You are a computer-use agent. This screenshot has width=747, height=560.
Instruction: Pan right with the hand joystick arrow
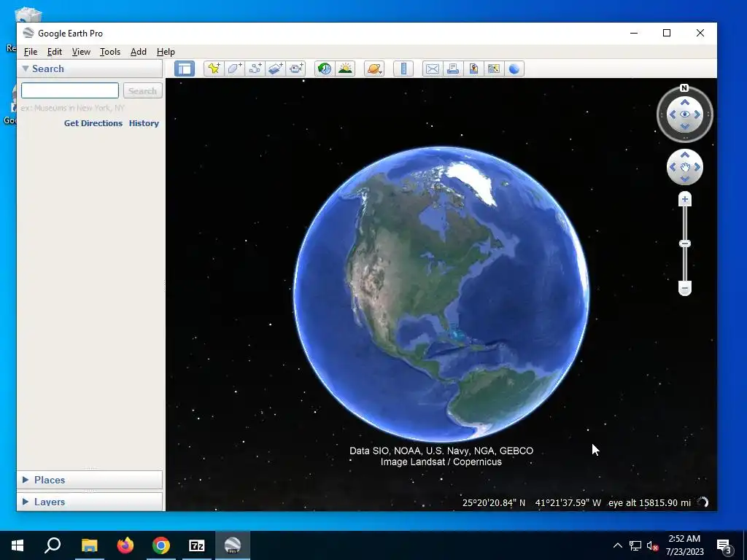pos(697,167)
